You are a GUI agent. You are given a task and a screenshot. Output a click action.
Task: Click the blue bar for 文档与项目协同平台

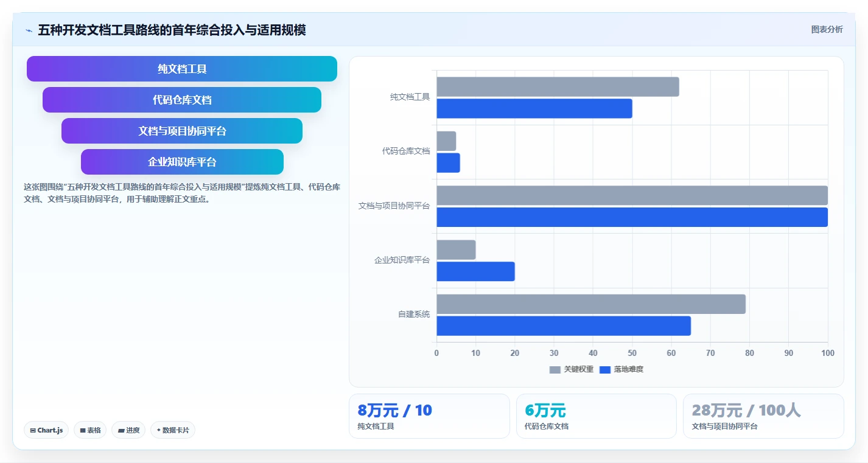tap(632, 217)
